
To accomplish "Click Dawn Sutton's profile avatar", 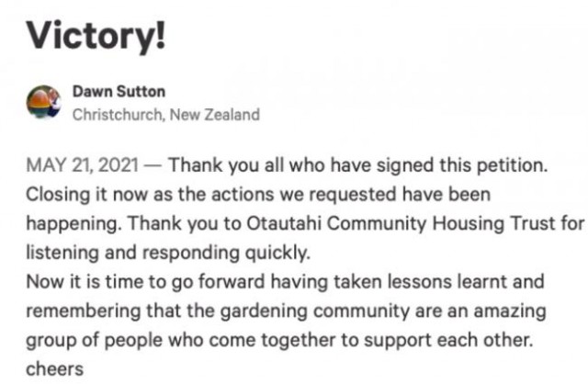I will point(44,103).
